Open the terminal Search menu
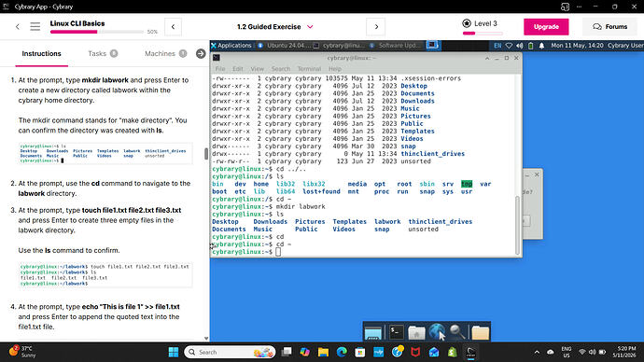This screenshot has height=362, width=644. coord(281,69)
